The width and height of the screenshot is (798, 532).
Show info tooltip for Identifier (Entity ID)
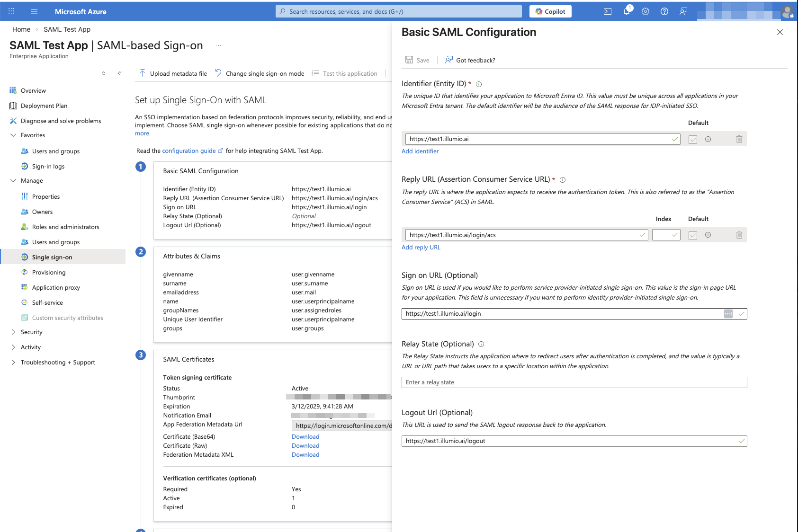tap(479, 84)
